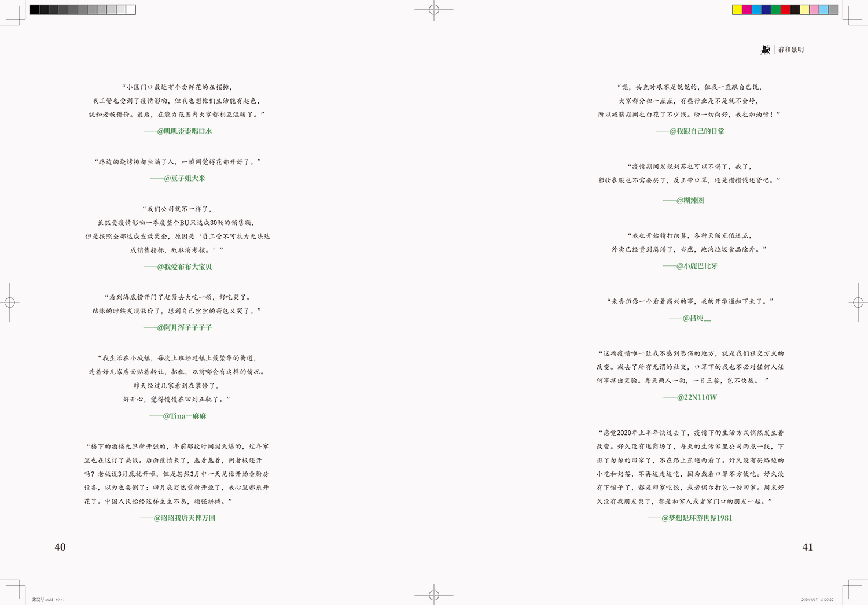The width and height of the screenshot is (868, 605).
Task: Click the 春和景明 section title
Action: (x=791, y=50)
